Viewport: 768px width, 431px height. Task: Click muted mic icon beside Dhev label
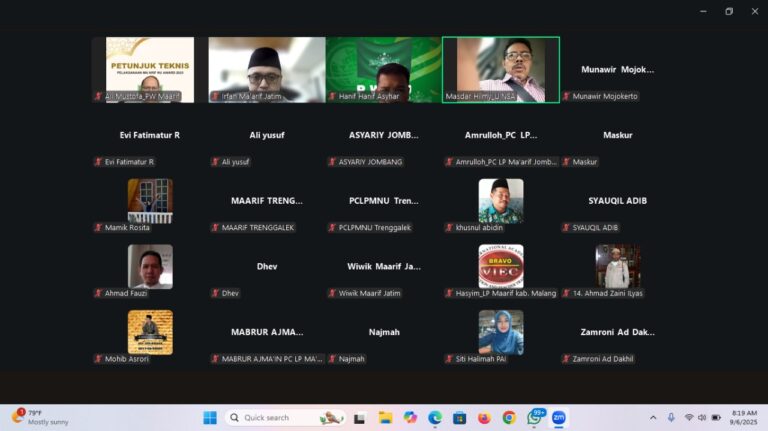click(215, 293)
